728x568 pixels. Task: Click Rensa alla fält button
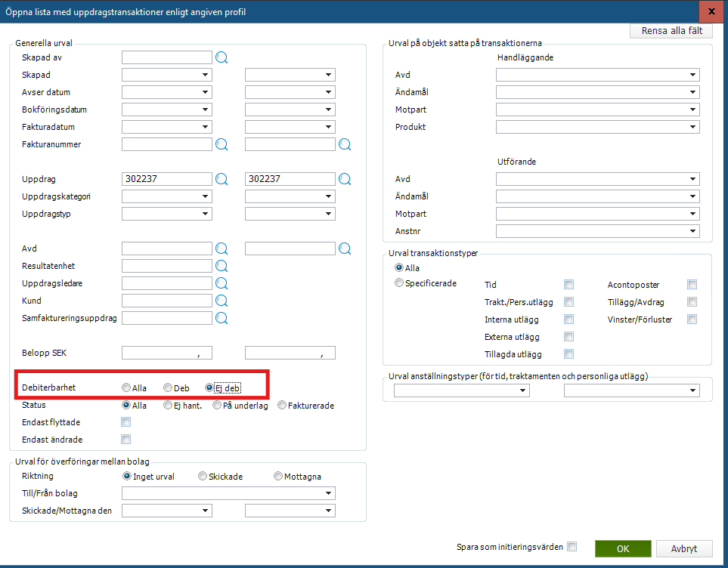click(x=671, y=31)
